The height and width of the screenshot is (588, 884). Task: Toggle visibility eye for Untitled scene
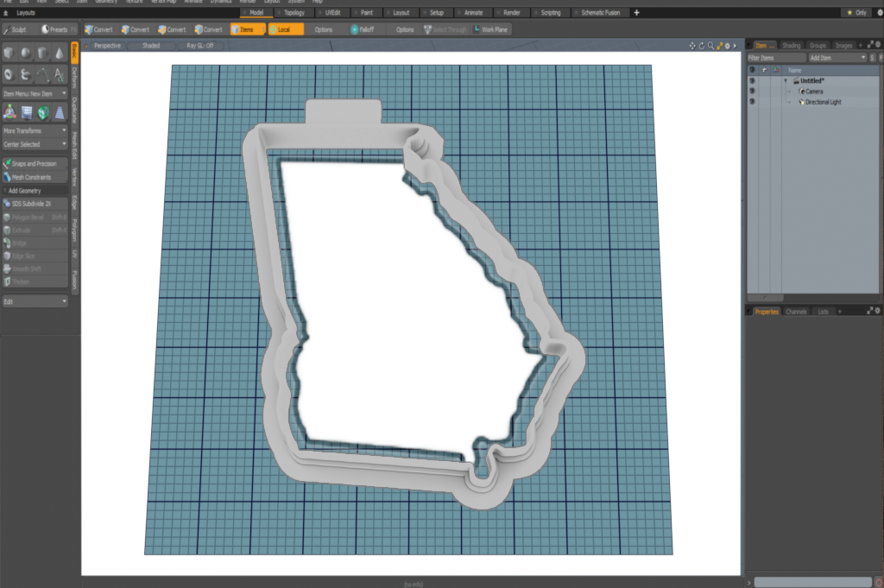(752, 80)
